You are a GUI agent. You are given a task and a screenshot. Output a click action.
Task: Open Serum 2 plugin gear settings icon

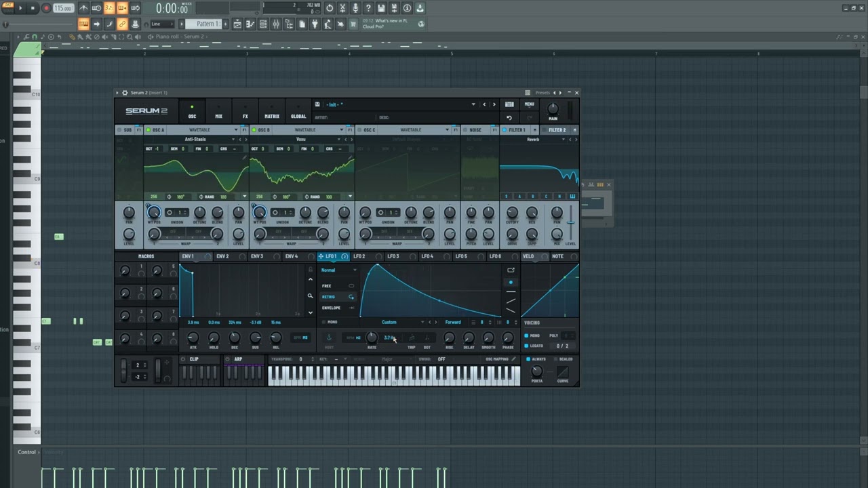[x=125, y=92]
